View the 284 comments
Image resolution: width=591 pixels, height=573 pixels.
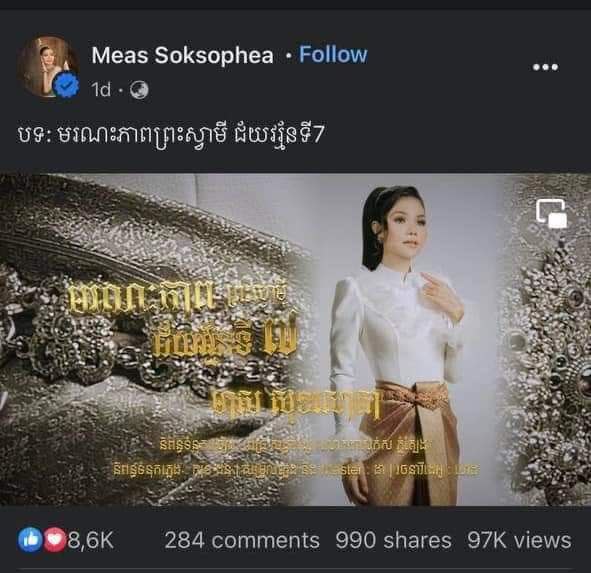[242, 540]
